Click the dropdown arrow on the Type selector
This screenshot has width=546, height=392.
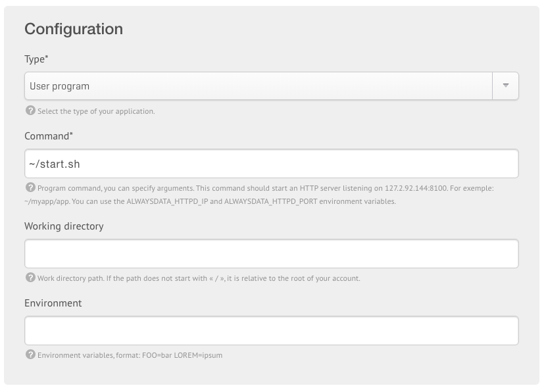click(x=505, y=86)
